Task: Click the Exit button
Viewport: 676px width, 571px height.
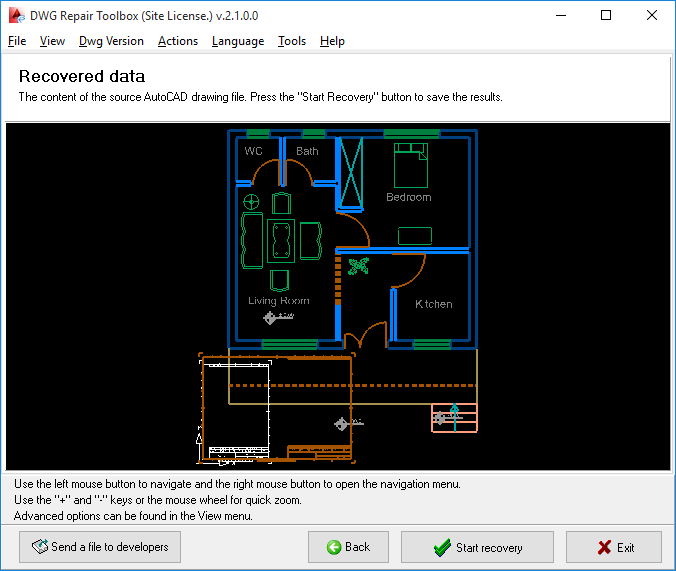Action: pos(614,547)
